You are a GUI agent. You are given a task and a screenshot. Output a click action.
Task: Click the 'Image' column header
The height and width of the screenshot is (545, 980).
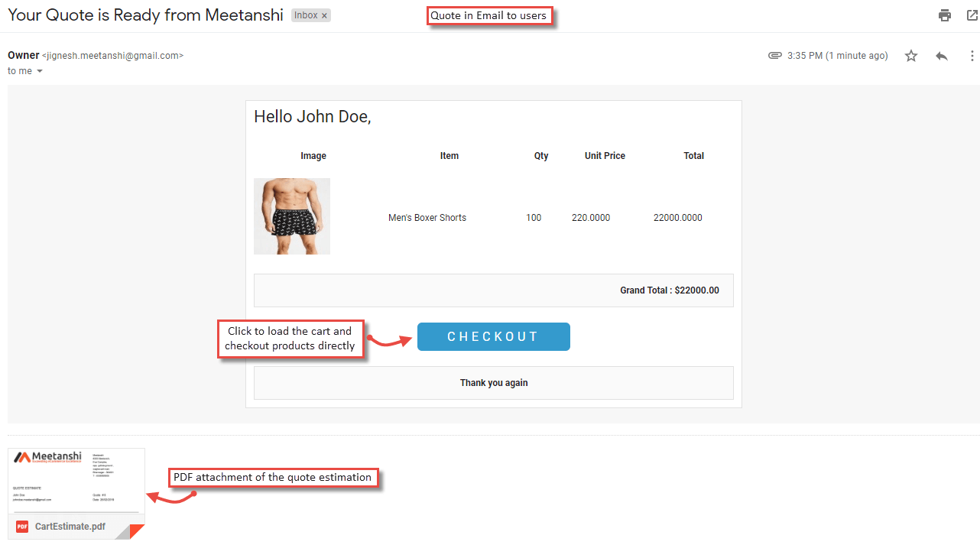coord(313,156)
